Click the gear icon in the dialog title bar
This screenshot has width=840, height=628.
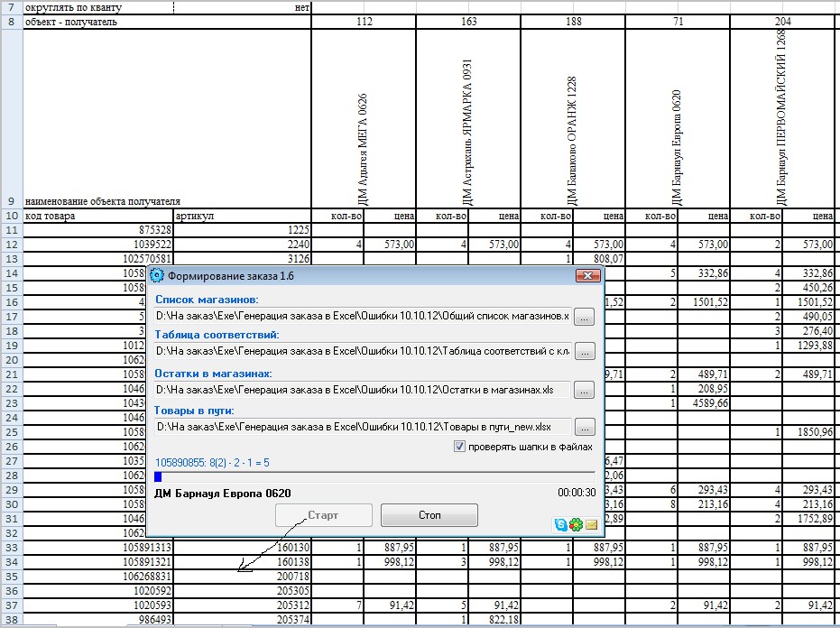pos(156,276)
